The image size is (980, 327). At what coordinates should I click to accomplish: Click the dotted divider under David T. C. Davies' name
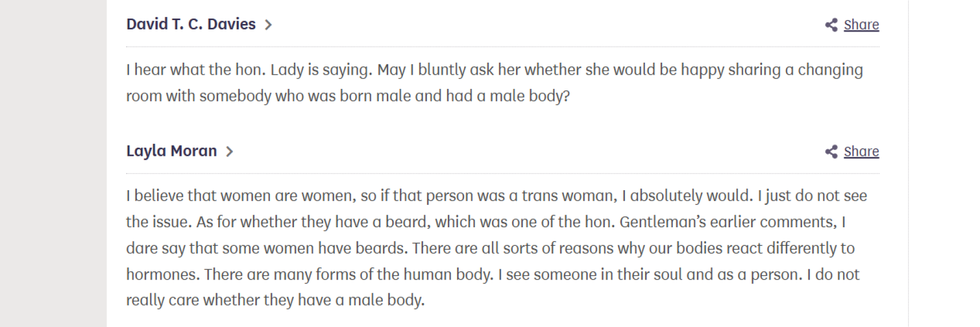coord(502,47)
